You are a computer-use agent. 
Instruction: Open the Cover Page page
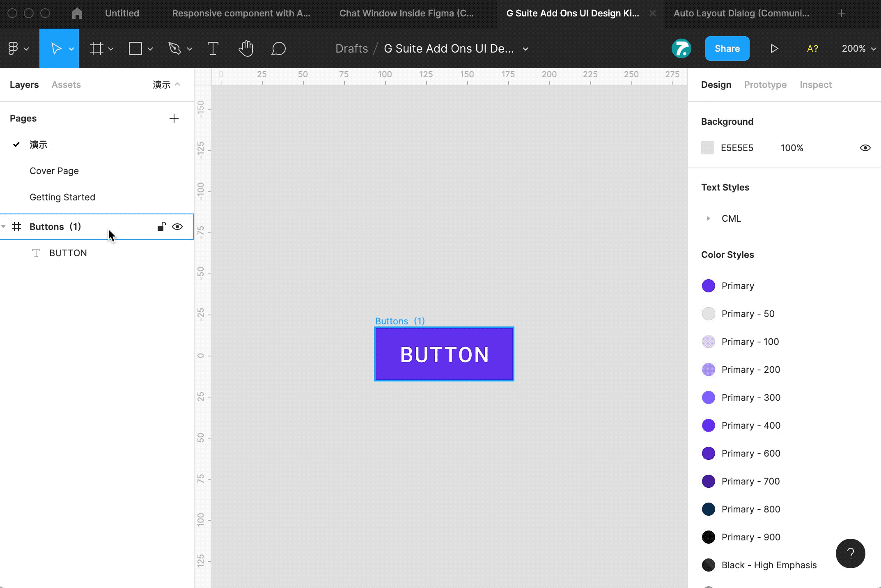pos(54,171)
